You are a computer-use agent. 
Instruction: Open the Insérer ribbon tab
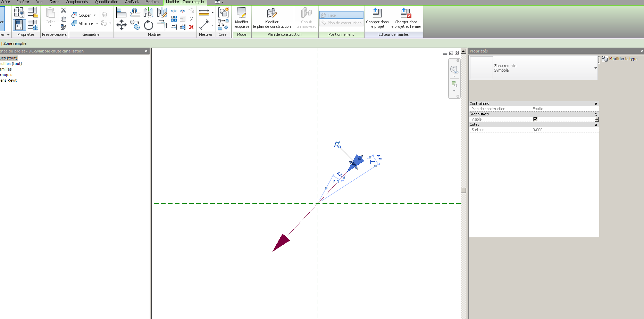(23, 2)
